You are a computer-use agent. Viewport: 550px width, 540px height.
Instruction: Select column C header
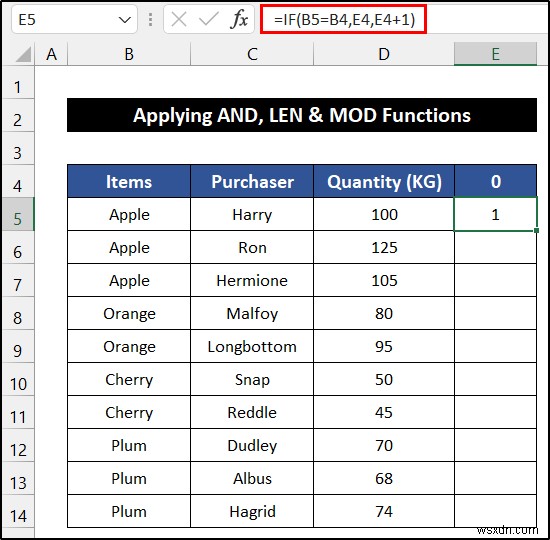click(252, 54)
